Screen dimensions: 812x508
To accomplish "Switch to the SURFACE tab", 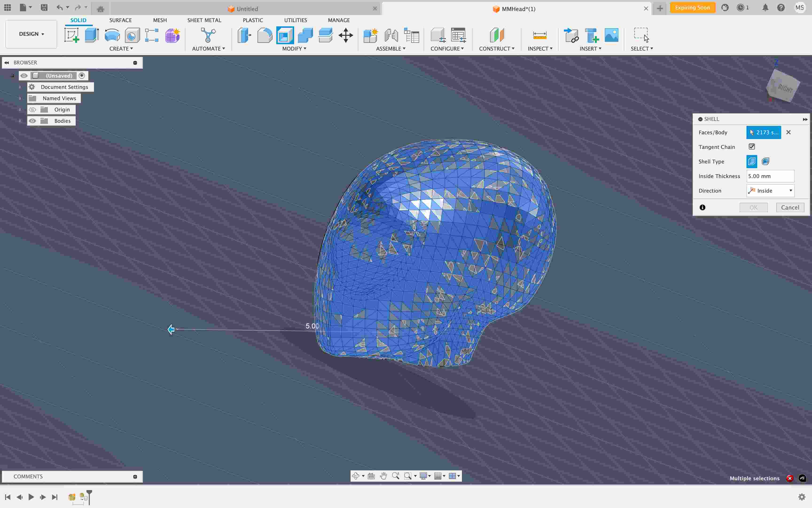I will coord(121,20).
